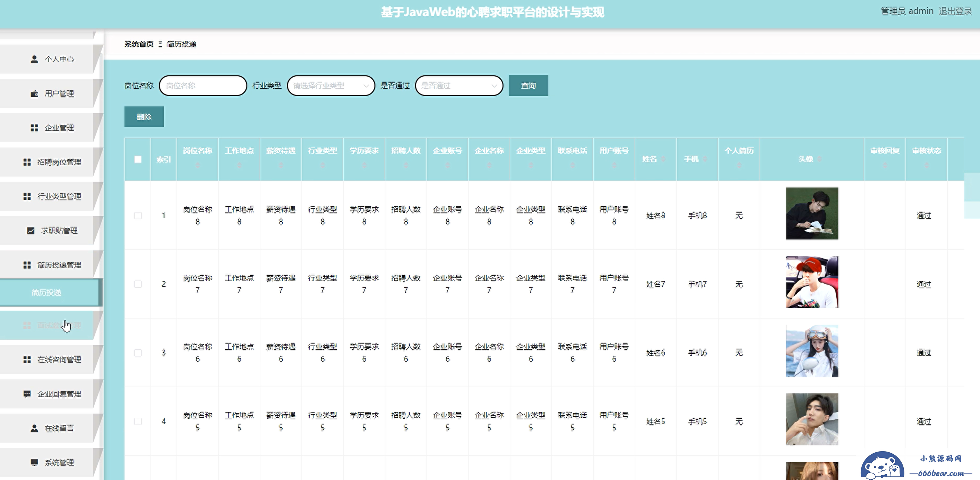Check the checkbox for row index 1
This screenshot has width=980, height=480.
point(138,215)
